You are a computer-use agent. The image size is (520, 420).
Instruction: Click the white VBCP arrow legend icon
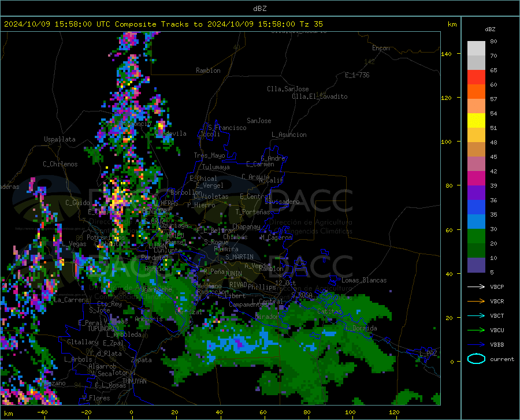click(x=476, y=287)
